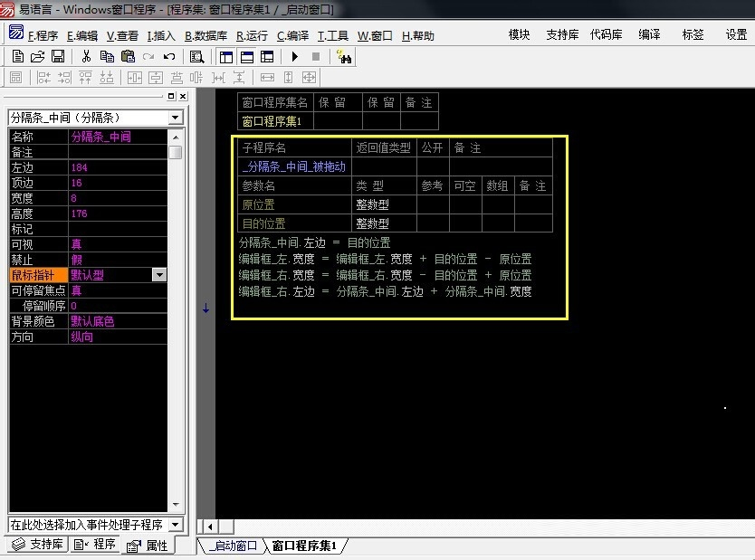755x560 pixels.
Task: Click the Undo arrow icon
Action: [x=169, y=56]
